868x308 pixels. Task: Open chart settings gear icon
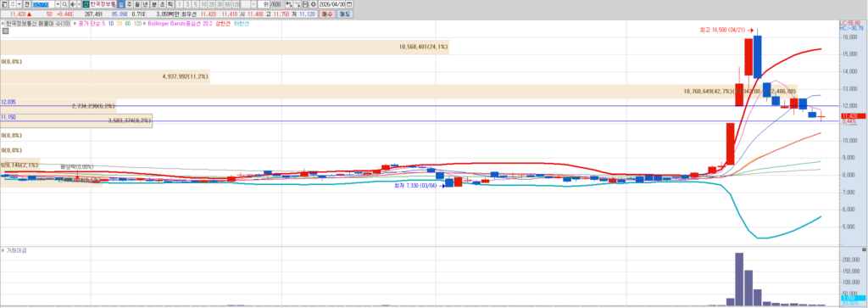click(x=313, y=4)
